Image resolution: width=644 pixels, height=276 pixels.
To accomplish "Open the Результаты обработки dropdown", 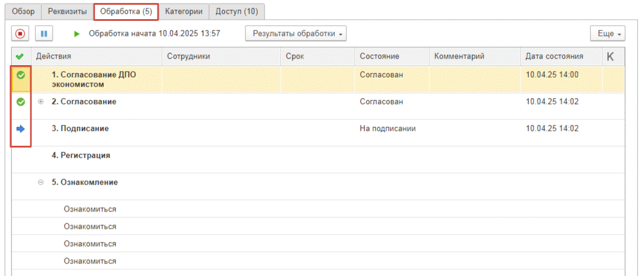I will tap(295, 33).
